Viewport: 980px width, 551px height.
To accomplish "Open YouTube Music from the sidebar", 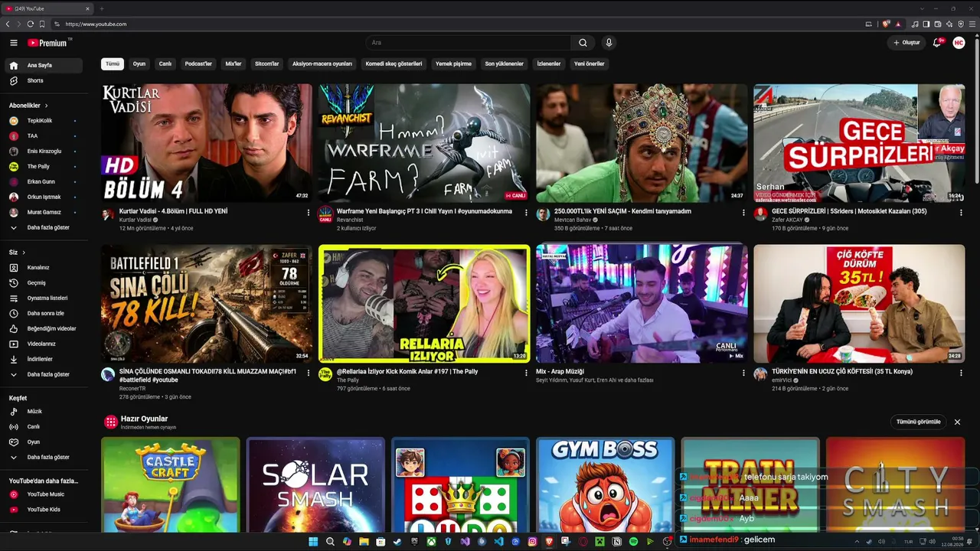I will pyautogui.click(x=44, y=494).
